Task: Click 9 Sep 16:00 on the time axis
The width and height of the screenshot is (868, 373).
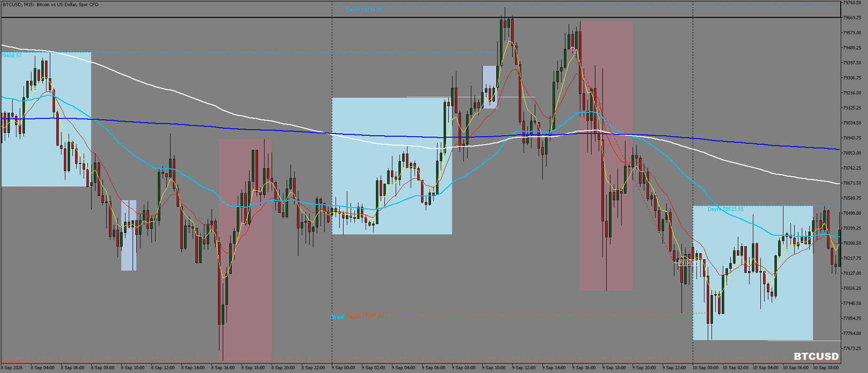Action: [584, 368]
